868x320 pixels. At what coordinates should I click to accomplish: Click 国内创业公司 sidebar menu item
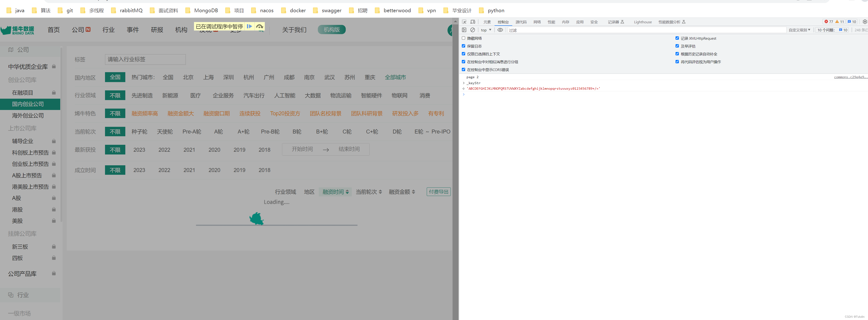(29, 104)
